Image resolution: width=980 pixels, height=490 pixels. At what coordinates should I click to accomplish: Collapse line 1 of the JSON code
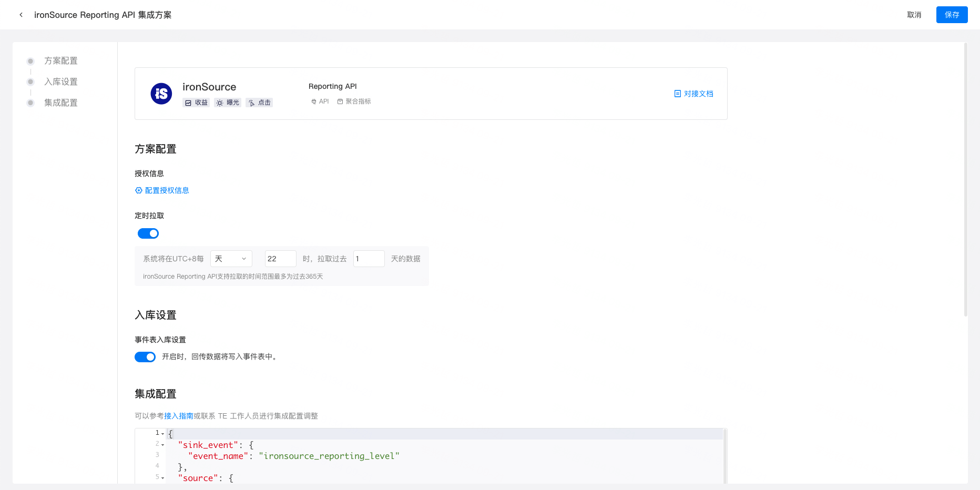162,433
